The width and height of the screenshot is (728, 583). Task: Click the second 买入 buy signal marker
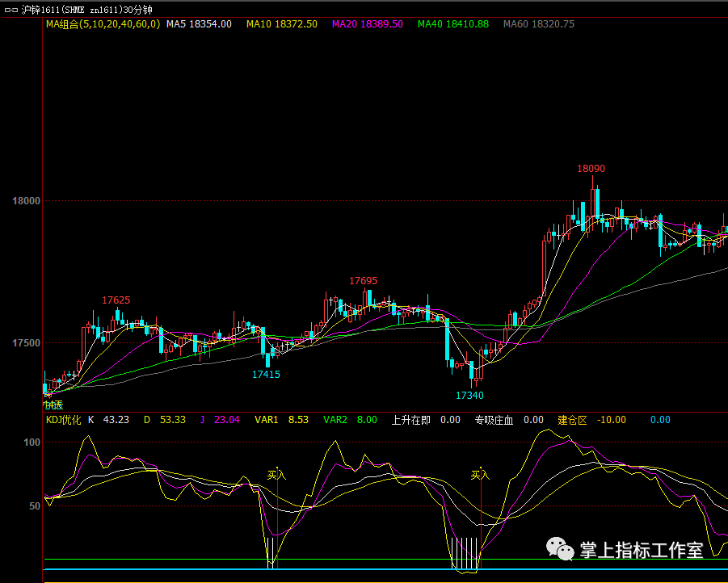481,476
